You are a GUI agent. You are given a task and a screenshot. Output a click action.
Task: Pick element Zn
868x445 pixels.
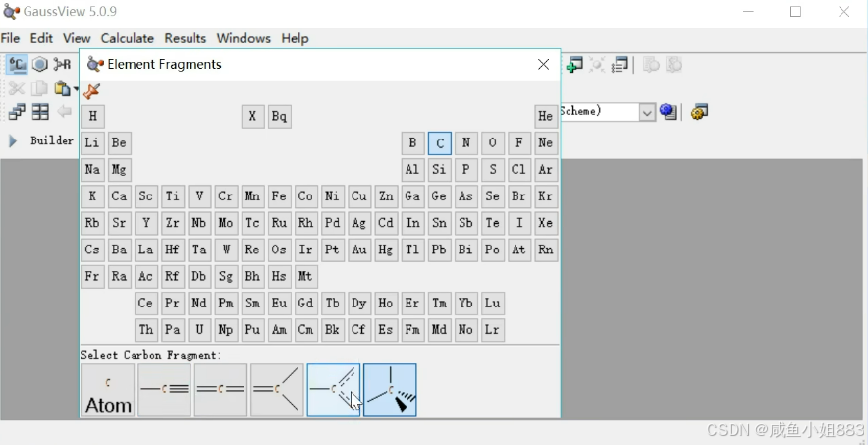(x=386, y=196)
